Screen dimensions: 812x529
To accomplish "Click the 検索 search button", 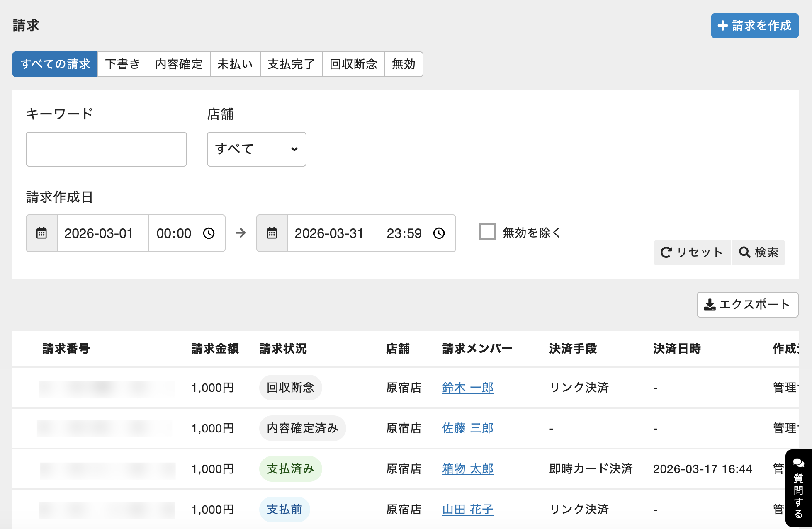I will pos(759,252).
